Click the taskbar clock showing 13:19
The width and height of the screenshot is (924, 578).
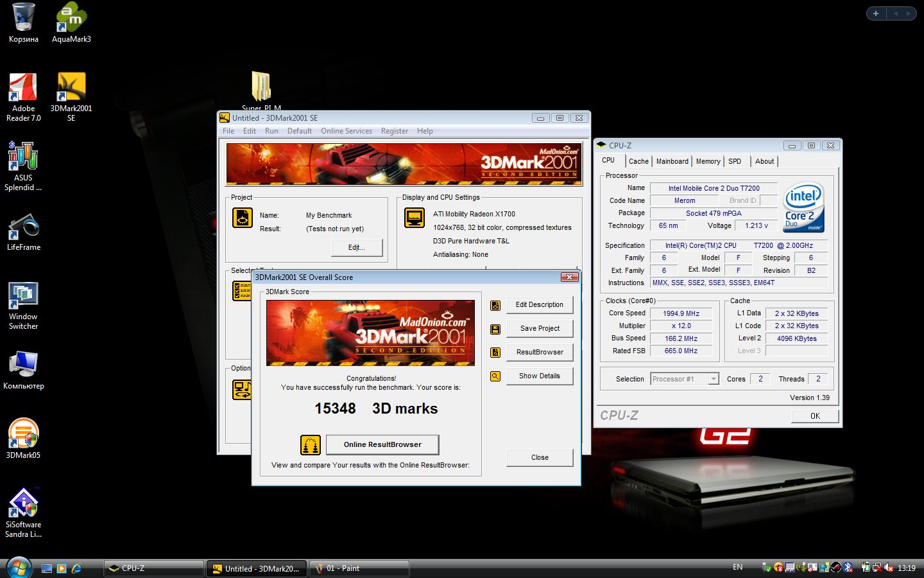(x=906, y=568)
